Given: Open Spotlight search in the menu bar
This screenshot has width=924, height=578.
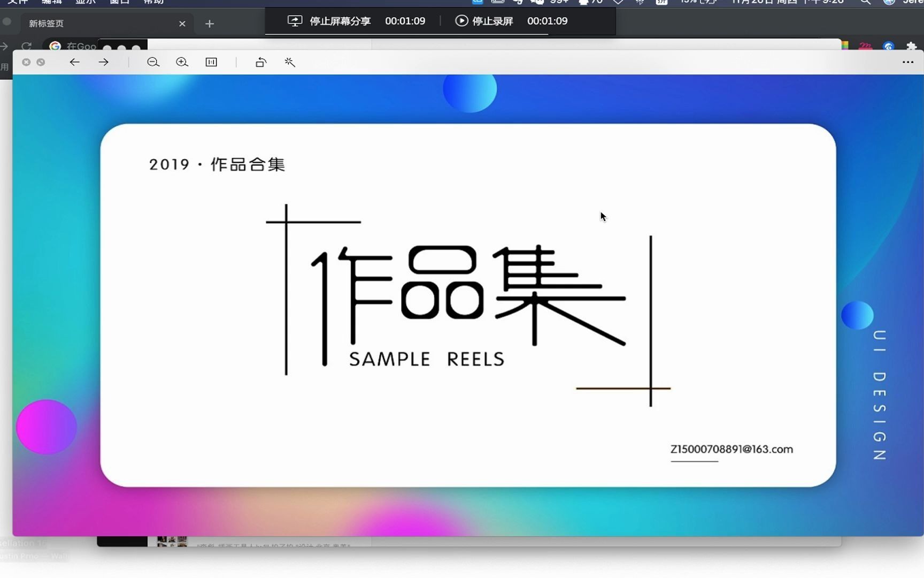Looking at the screenshot, I should [865, 2].
